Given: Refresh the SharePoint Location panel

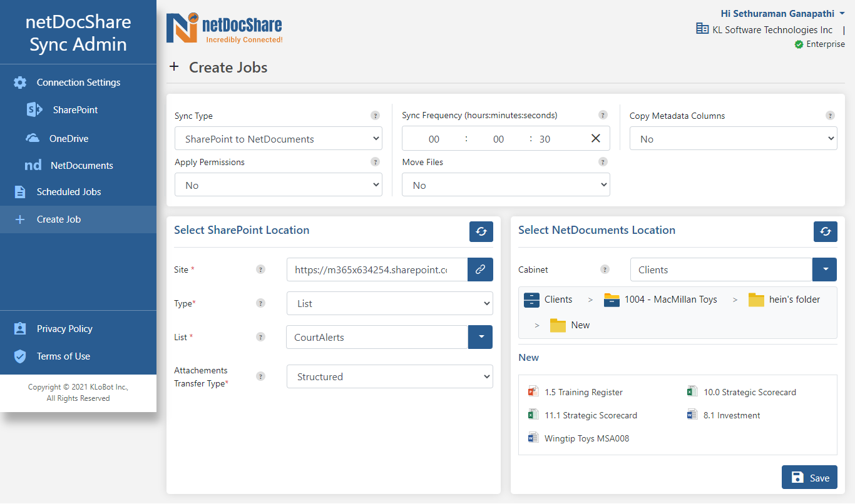Looking at the screenshot, I should (x=481, y=231).
